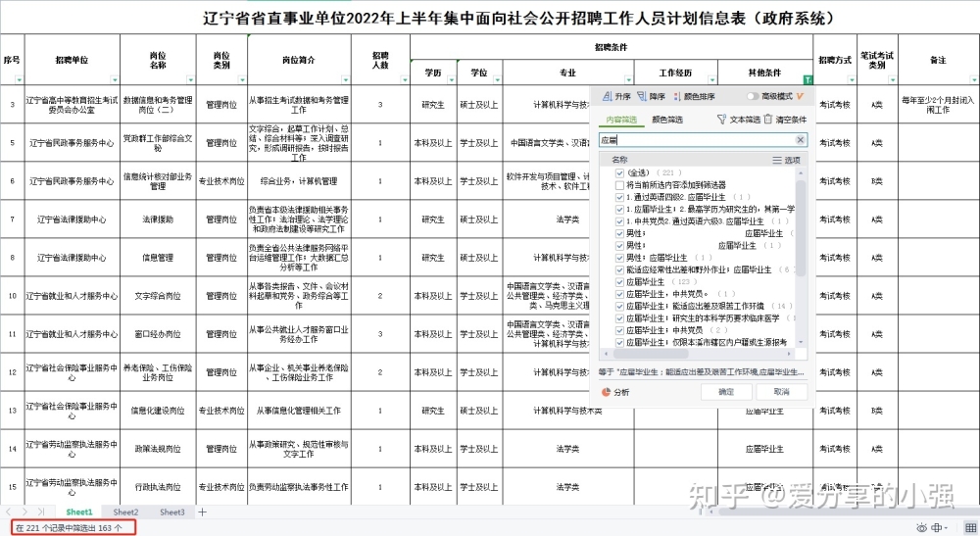Screen dimensions: 980x536
Task: Uncheck '应届毕业生，中共党员。' checkbox
Action: pos(619,294)
